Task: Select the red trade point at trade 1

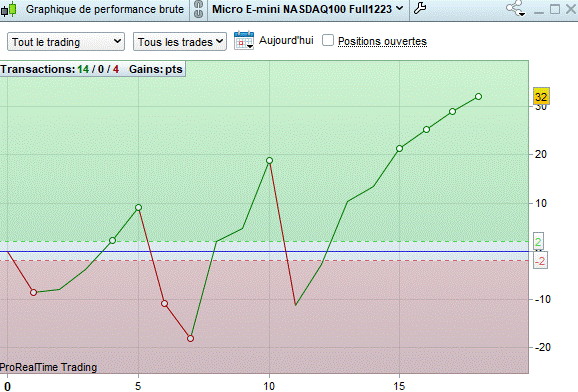Action: 34,292
